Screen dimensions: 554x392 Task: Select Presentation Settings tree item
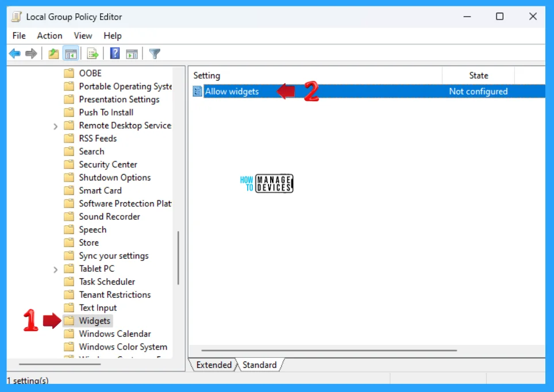[x=119, y=99]
